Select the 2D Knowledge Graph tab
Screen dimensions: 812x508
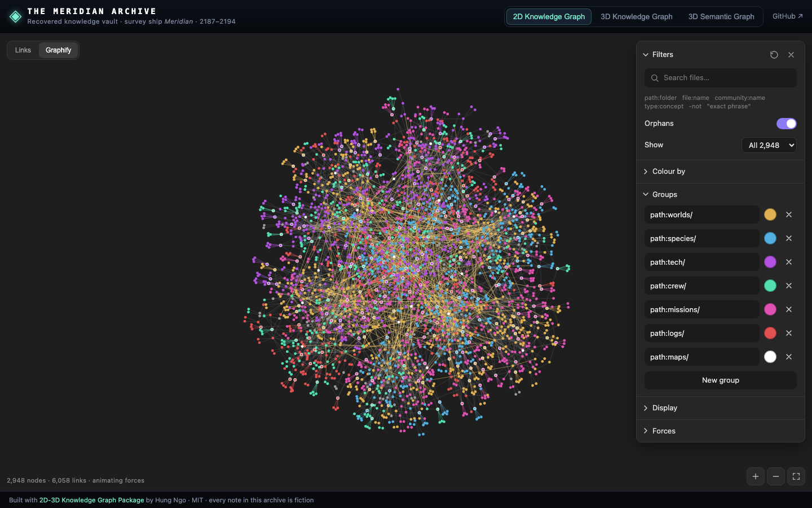pos(549,17)
